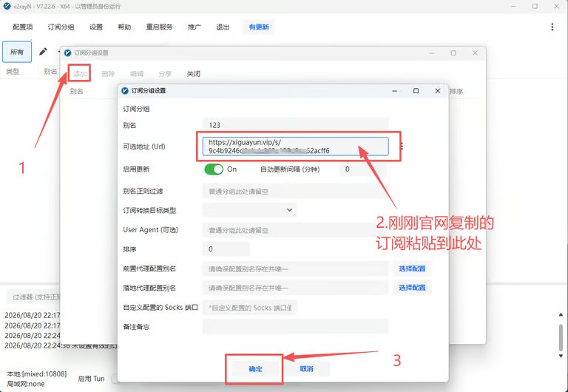Click the 取消 button
Viewport: 568px width, 392px height.
coord(306,369)
